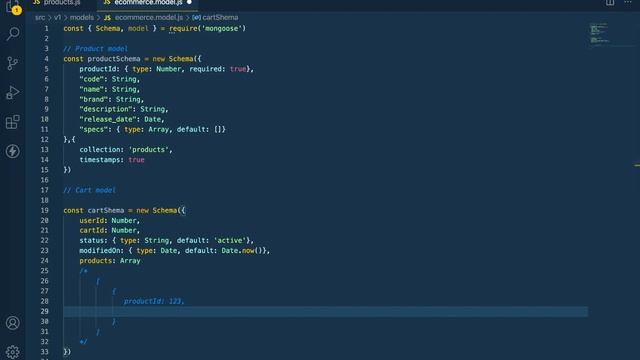Place cursor on '// Cart model' comment
The width and height of the screenshot is (640, 360).
[89, 190]
